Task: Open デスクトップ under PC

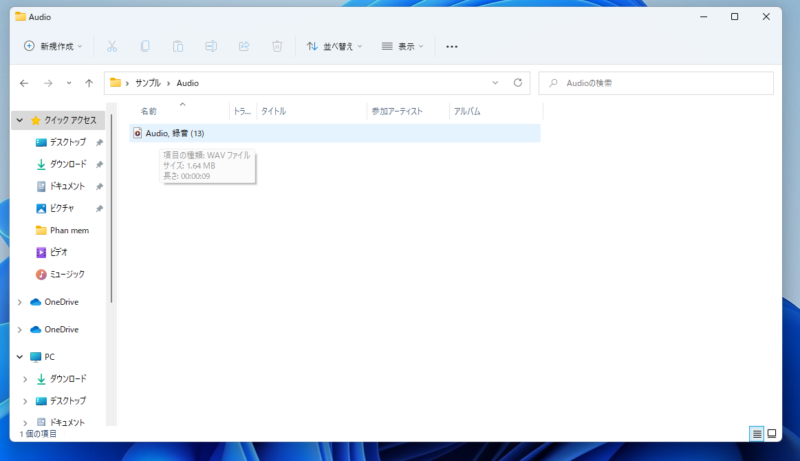Action: point(68,401)
